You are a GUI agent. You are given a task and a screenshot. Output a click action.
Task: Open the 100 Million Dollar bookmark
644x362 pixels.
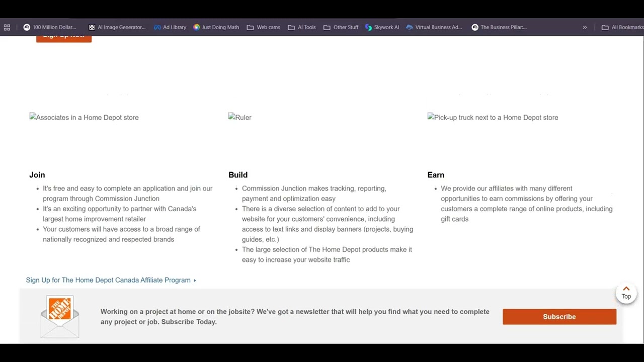(x=50, y=27)
